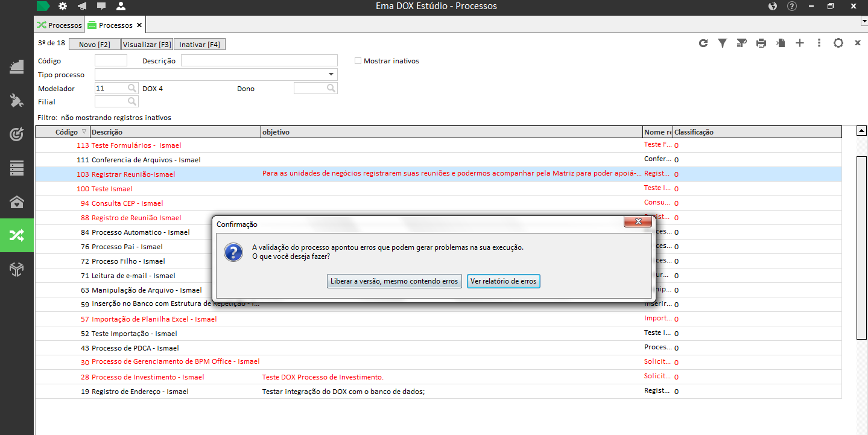Select row 103 Registrar Reunião-Ismael
Viewport: 868px width, 435px height.
coord(439,174)
